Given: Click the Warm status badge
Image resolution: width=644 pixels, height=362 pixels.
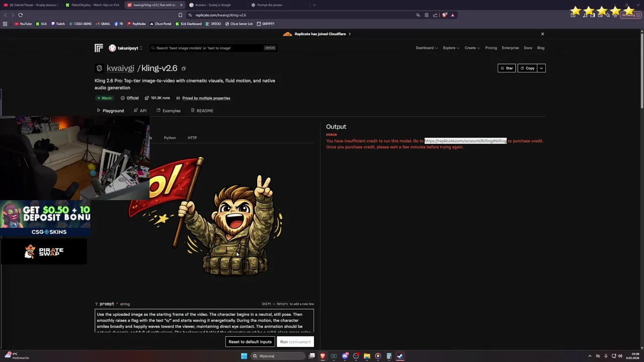Looking at the screenshot, I should (x=104, y=98).
